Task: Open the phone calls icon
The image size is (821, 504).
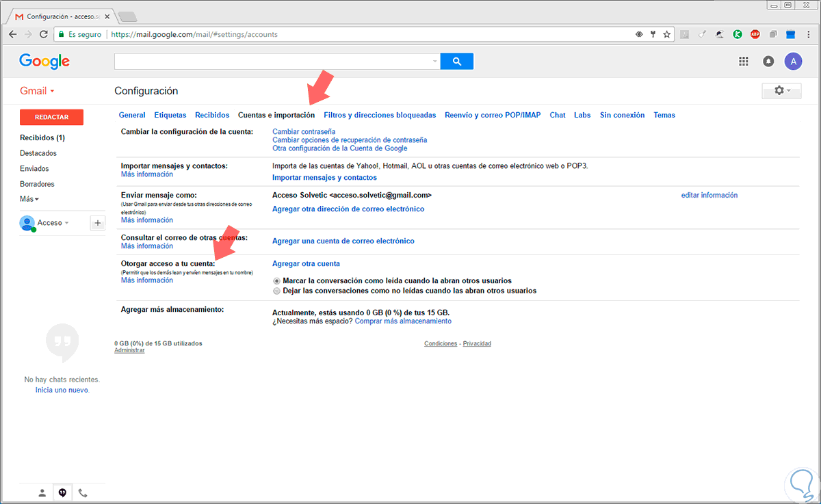Action: (83, 492)
